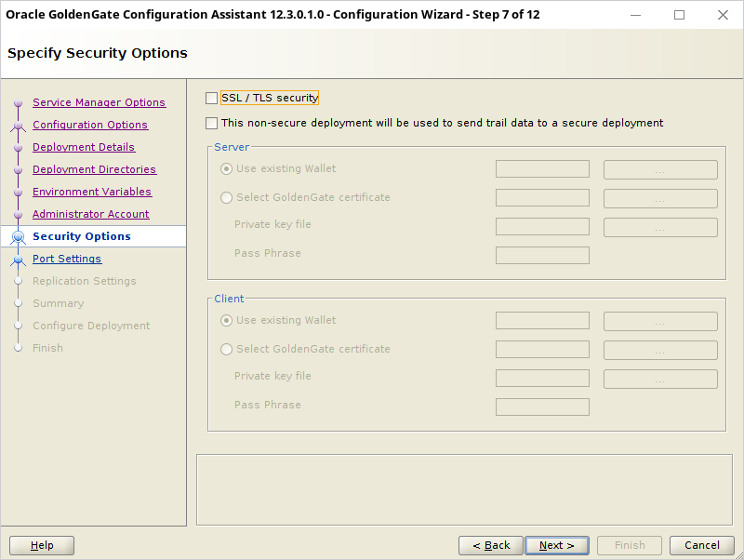The width and height of the screenshot is (744, 560).
Task: Proceed with the Next button
Action: [x=557, y=545]
